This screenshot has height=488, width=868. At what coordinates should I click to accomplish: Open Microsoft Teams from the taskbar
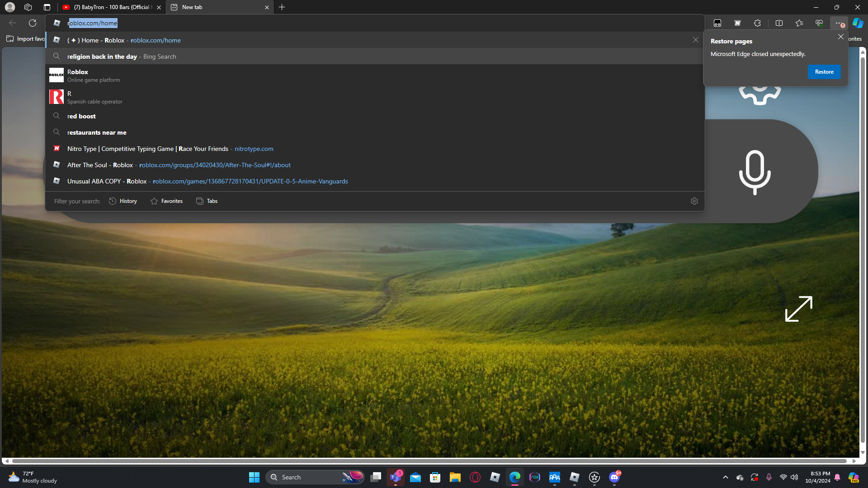(396, 477)
